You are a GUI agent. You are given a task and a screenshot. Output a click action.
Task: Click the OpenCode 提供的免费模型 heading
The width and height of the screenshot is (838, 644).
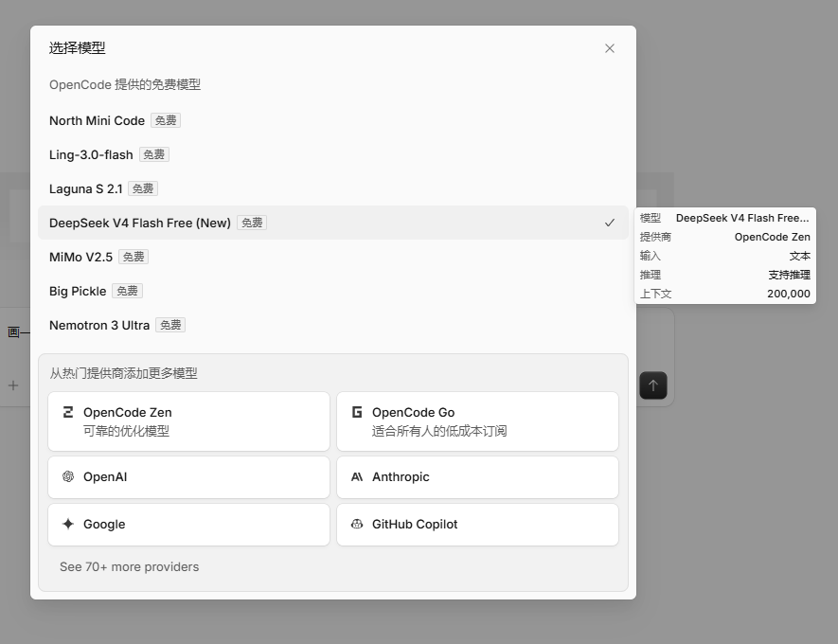coord(125,85)
